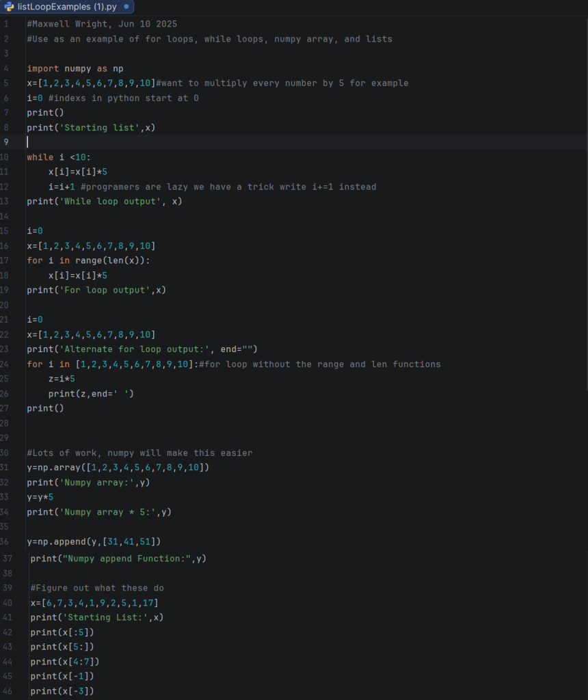Click the Python file icon in the tab
This screenshot has width=588, height=700.
click(x=9, y=7)
